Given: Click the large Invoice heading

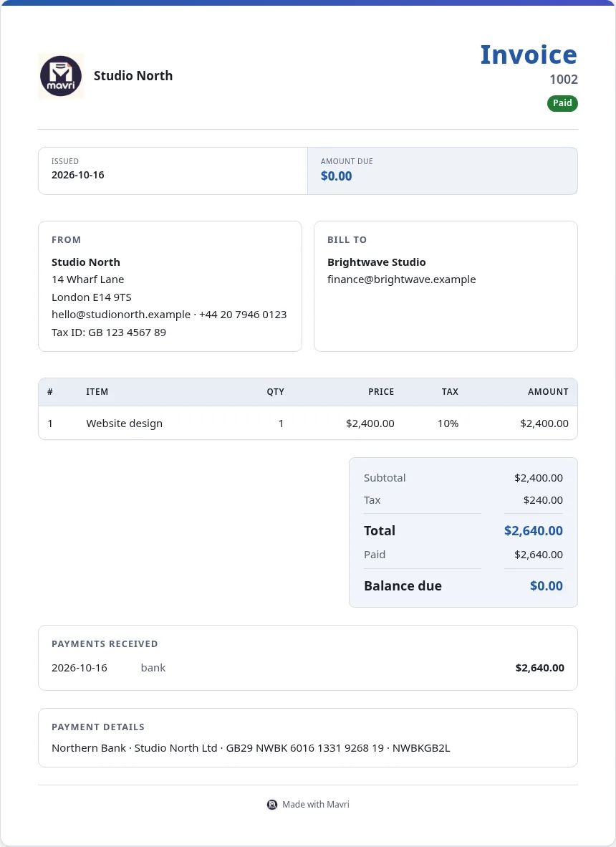Looking at the screenshot, I should click(x=529, y=54).
